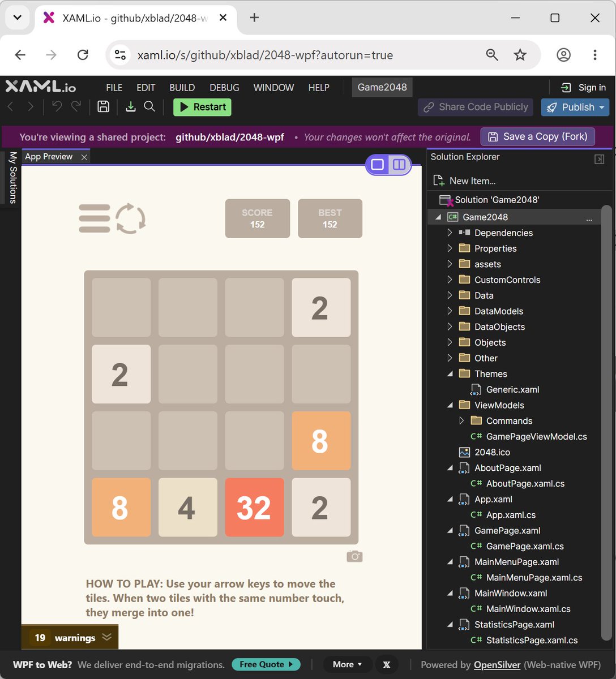This screenshot has width=616, height=679.
Task: Select Generic.xaml file
Action: pos(505,390)
